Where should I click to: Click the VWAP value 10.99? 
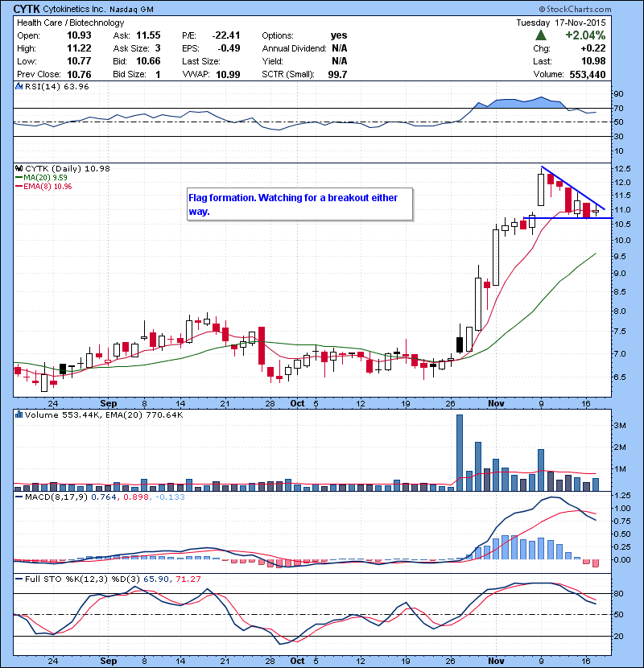point(228,75)
